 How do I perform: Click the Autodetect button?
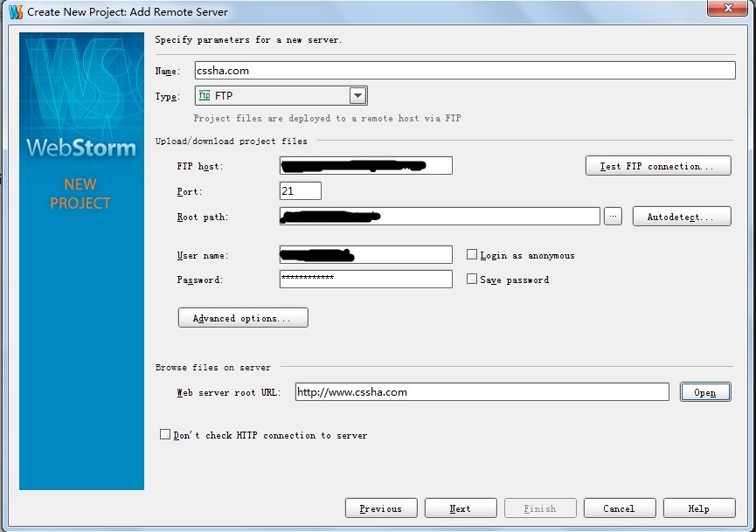point(682,217)
